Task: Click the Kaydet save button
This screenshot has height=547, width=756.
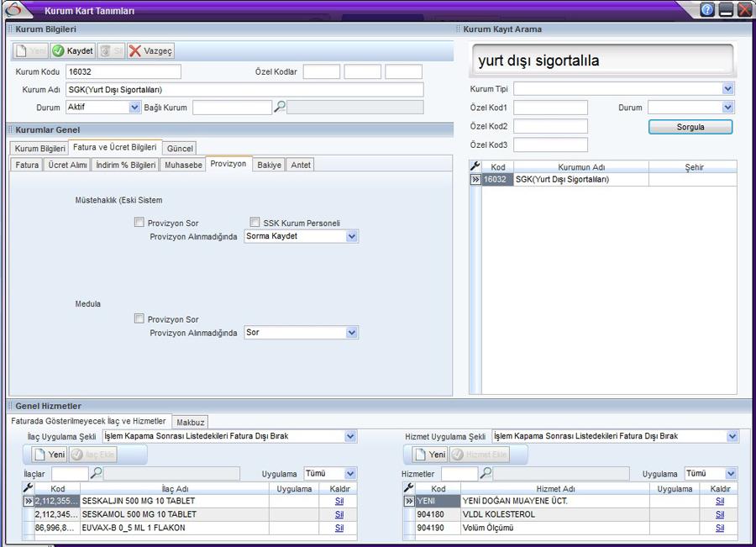Action: point(72,51)
